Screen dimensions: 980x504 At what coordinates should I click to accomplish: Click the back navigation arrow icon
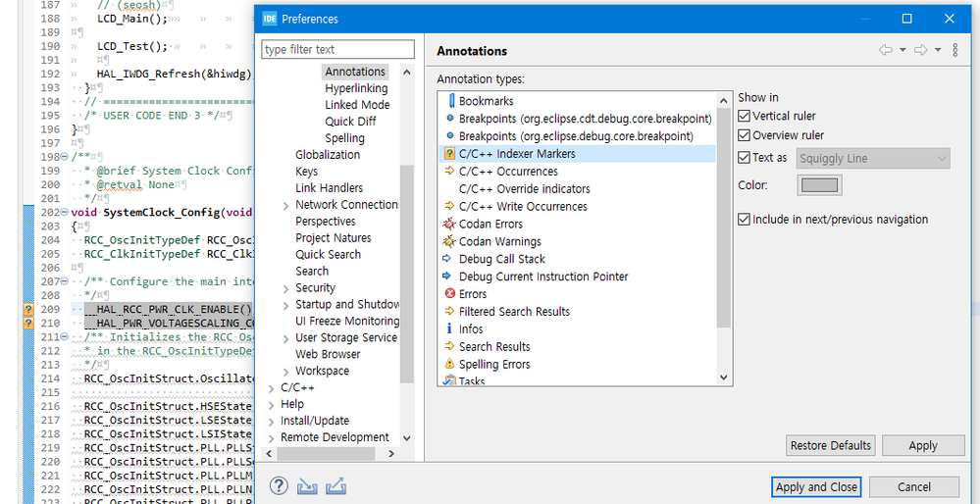coord(886,51)
